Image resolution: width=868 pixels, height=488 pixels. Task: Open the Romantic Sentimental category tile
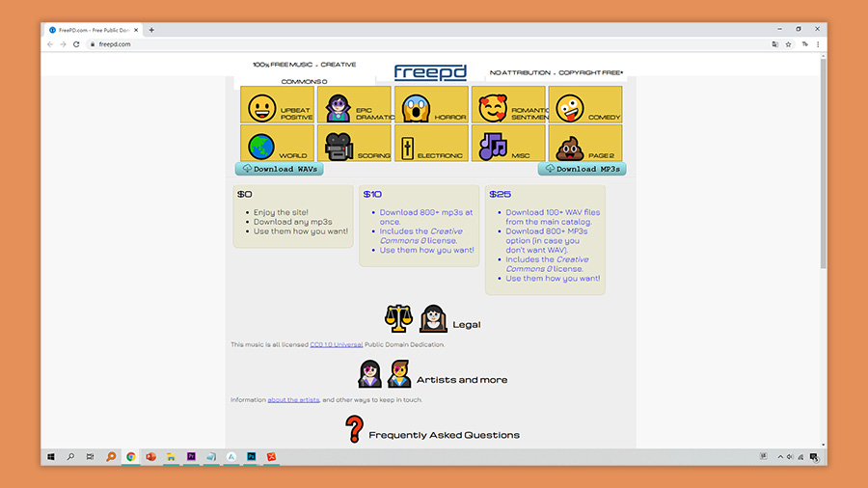508,104
